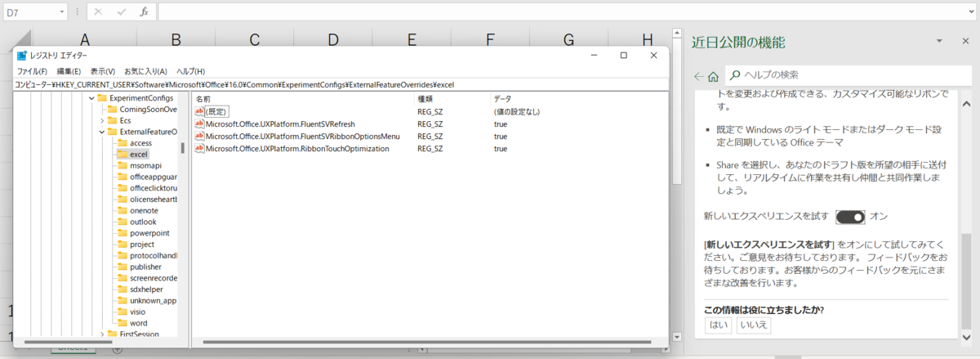This screenshot has width=980, height=359.
Task: Open the お気に入り(A) menu
Action: click(x=146, y=71)
